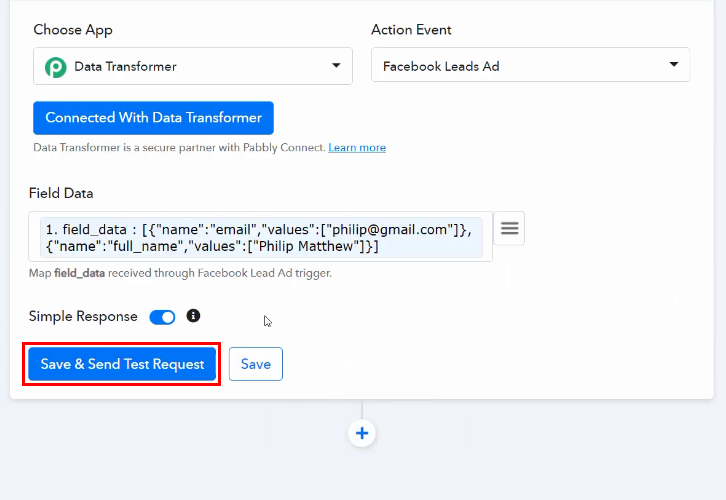Click the Simple Response label

pyautogui.click(x=83, y=316)
